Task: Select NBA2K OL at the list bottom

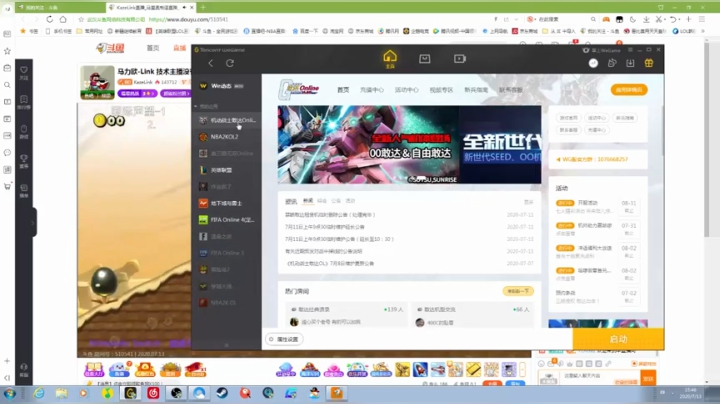Action: point(226,303)
